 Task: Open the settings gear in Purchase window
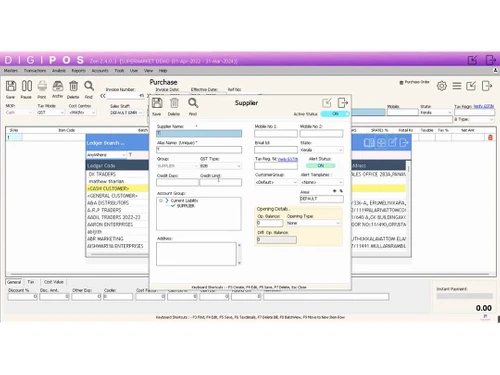click(x=442, y=86)
